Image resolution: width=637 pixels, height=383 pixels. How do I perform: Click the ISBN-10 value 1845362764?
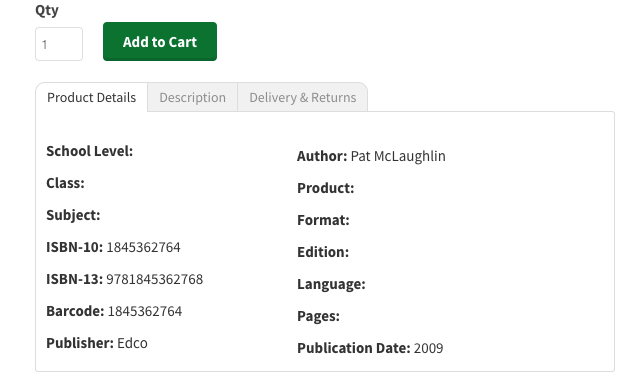click(143, 247)
